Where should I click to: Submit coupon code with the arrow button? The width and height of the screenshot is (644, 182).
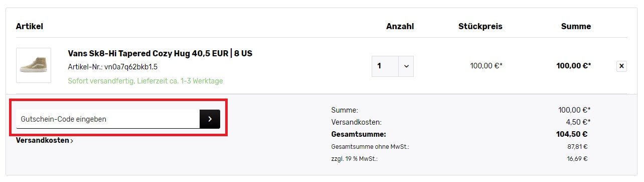[x=210, y=119]
